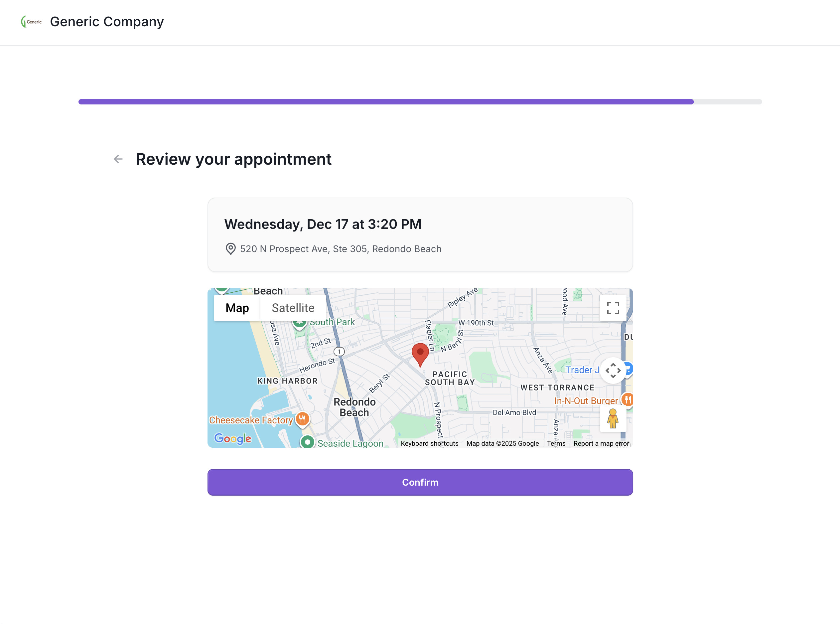The height and width of the screenshot is (624, 840).
Task: Click the Seaside Lagoon green marker
Action: [x=307, y=442]
